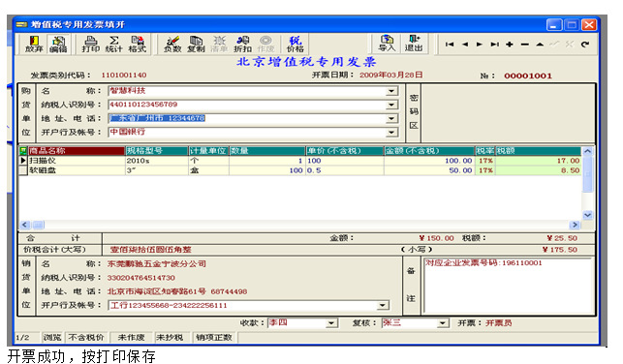Click the 导入 (import) toolbar icon
Image resolution: width=623 pixels, height=364 pixels.
tap(387, 44)
